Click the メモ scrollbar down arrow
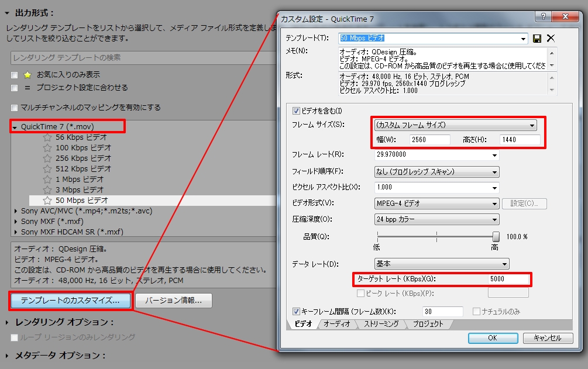Screen dimensions: 588x369 point(552,65)
